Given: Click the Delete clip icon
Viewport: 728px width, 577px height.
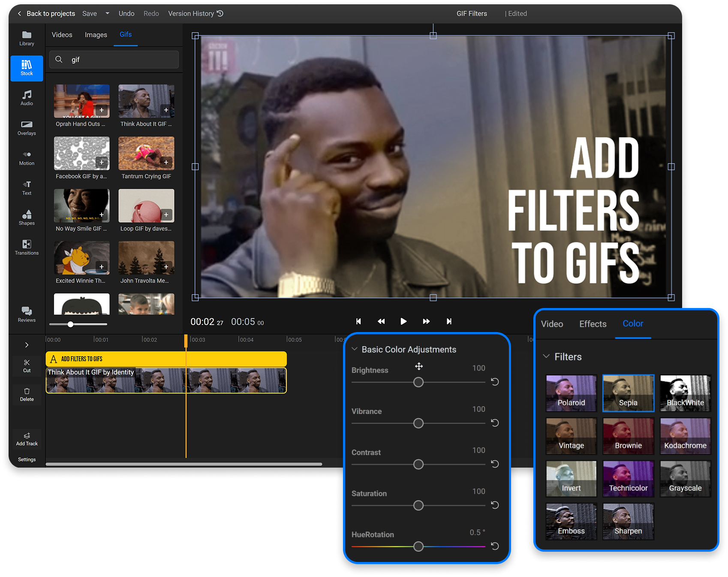Looking at the screenshot, I should coord(27,392).
